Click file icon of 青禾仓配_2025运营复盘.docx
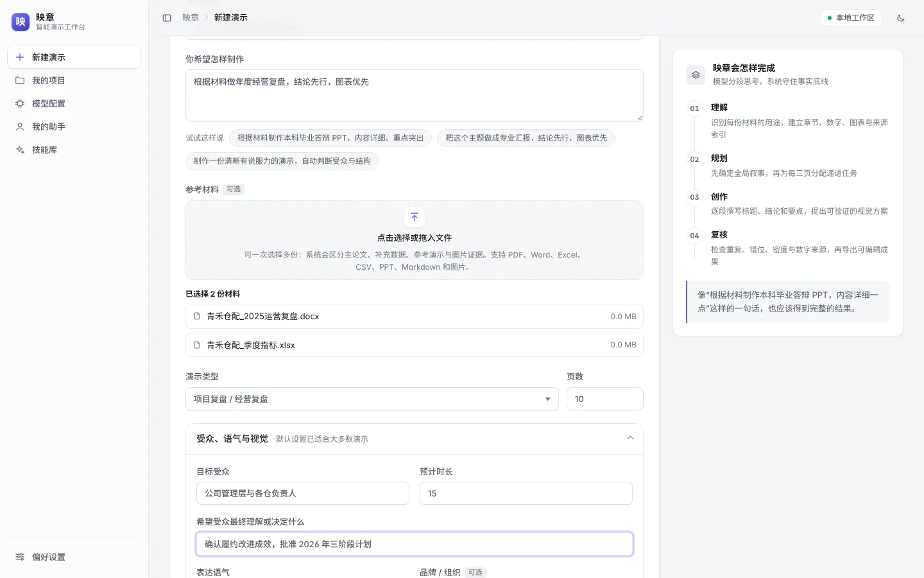The image size is (924, 578). pos(197,316)
